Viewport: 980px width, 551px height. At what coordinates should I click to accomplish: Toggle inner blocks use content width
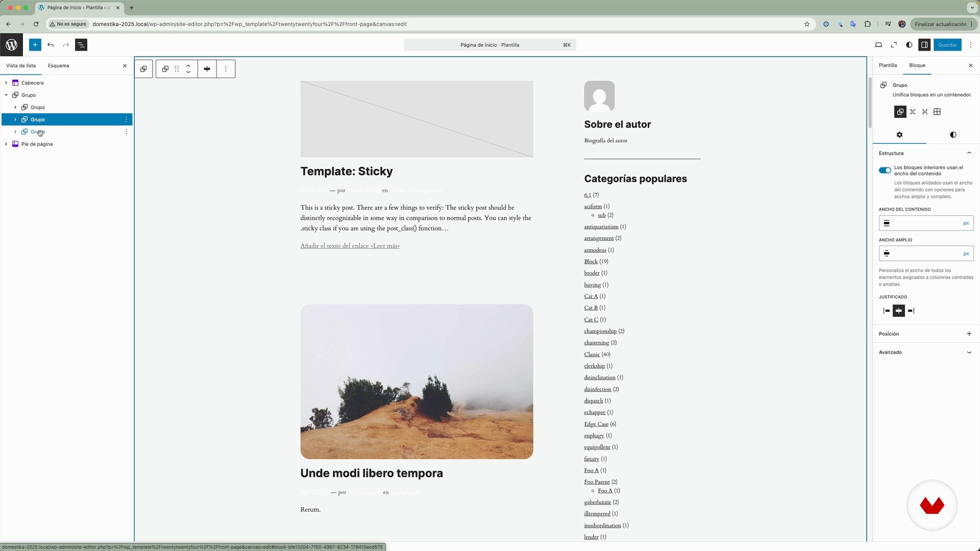click(885, 170)
